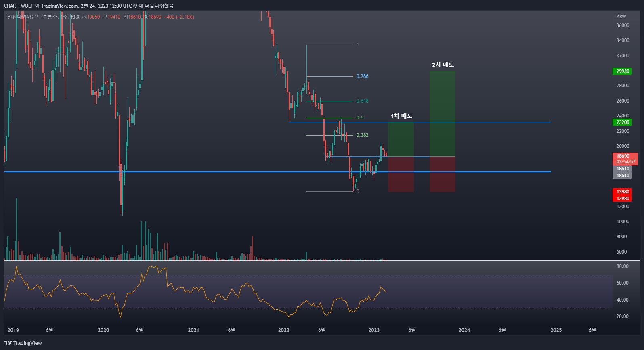Click the 2021 time axis label

193,330
